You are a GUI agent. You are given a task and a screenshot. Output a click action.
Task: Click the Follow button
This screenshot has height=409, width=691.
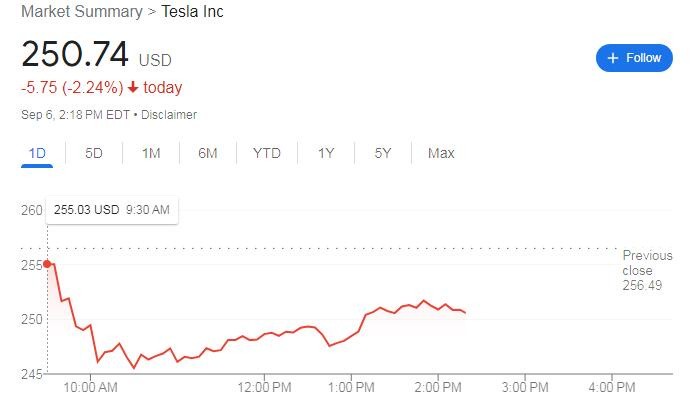pos(634,58)
